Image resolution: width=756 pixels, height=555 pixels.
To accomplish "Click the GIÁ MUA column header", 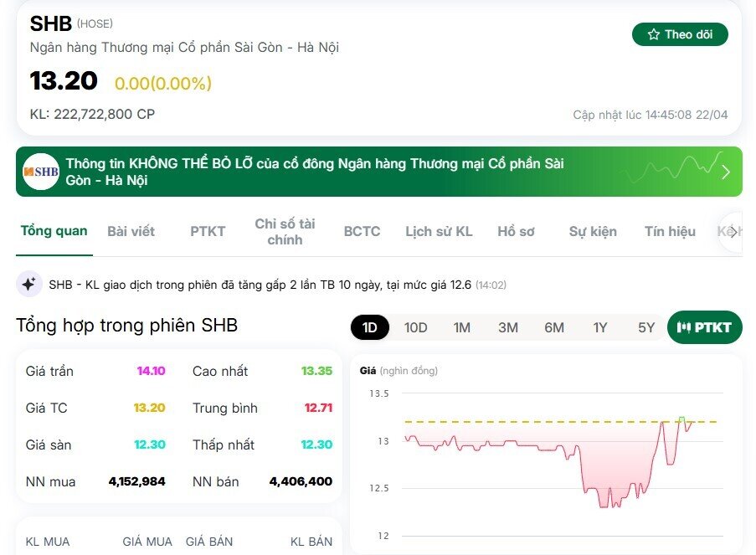I will coord(147,542).
